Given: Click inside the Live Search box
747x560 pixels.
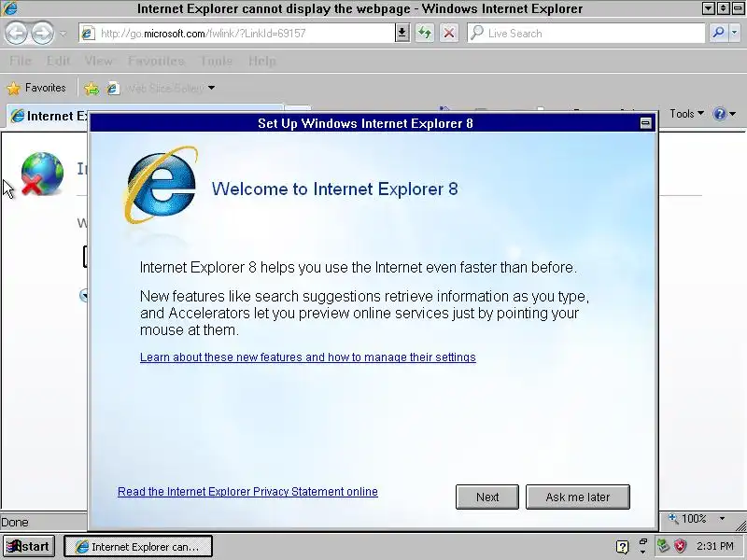Looking at the screenshot, I should tap(586, 34).
